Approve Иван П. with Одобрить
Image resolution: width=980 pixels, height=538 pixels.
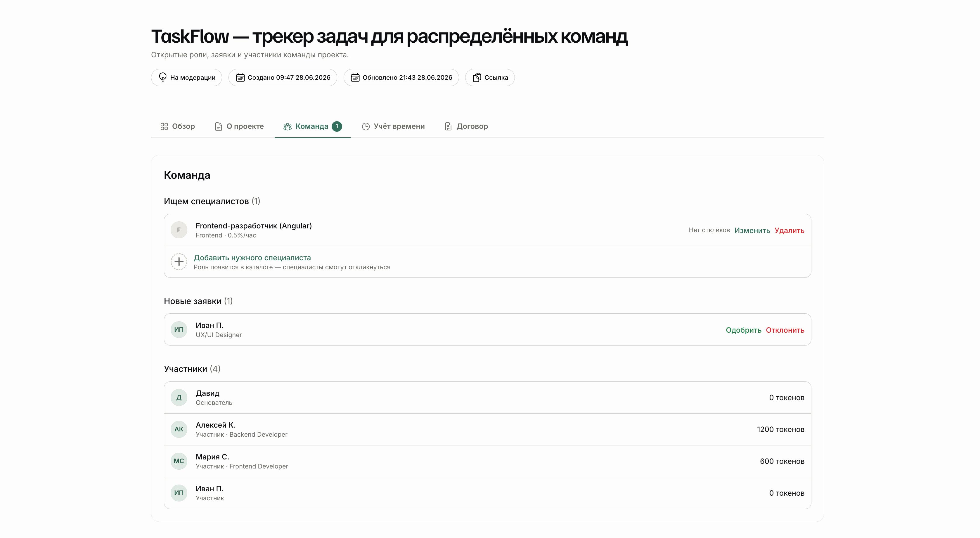(743, 330)
